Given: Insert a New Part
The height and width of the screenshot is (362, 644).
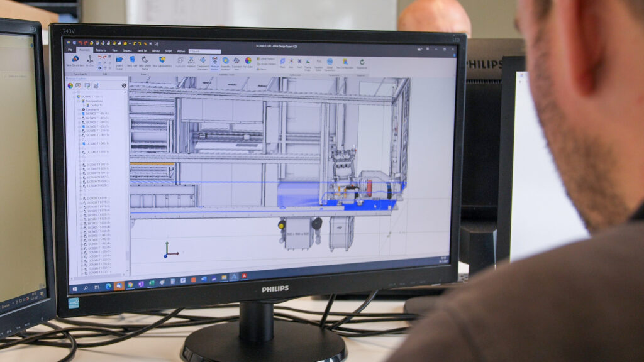Looking at the screenshot, I should (132, 60).
